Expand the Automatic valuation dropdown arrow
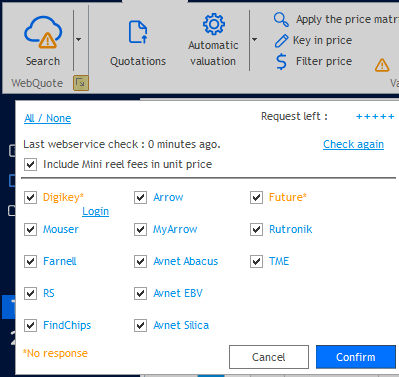 [254, 39]
